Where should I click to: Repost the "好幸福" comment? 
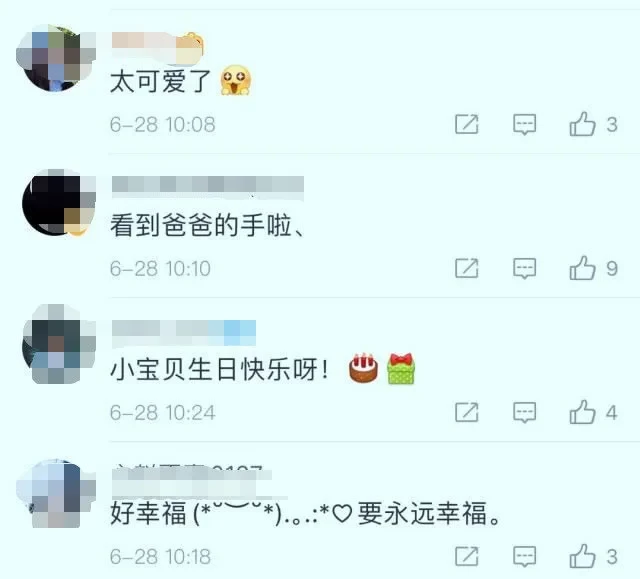(467, 556)
